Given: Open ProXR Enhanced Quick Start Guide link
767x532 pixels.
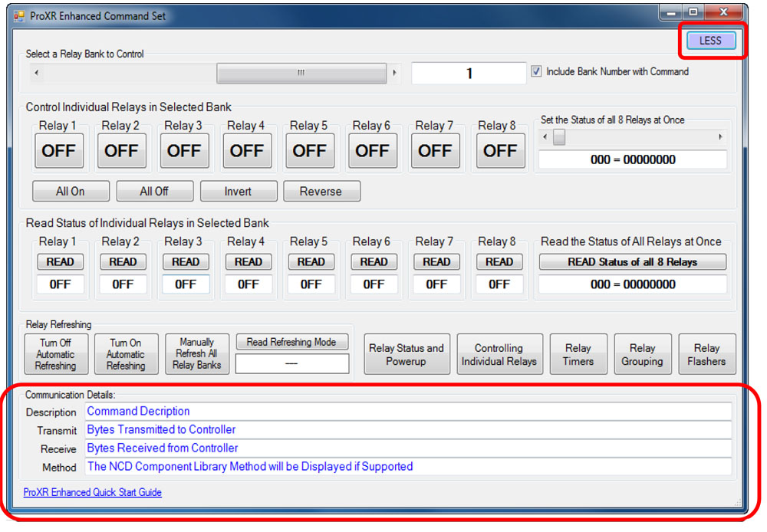Looking at the screenshot, I should tap(93, 492).
